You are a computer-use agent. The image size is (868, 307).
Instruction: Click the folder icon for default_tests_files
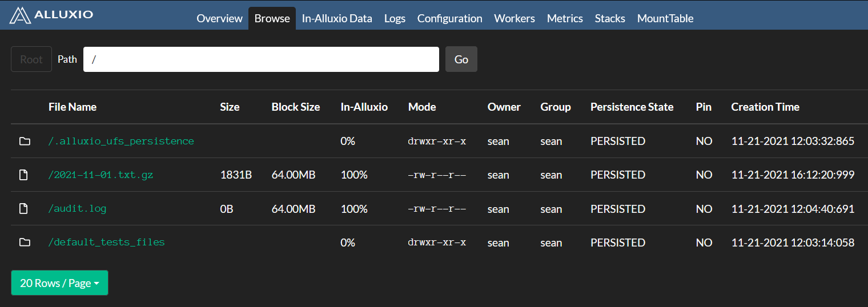tap(25, 243)
